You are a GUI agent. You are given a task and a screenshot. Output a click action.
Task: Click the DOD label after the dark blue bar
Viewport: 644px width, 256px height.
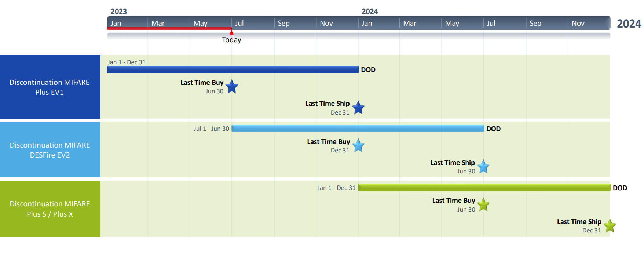pos(368,69)
